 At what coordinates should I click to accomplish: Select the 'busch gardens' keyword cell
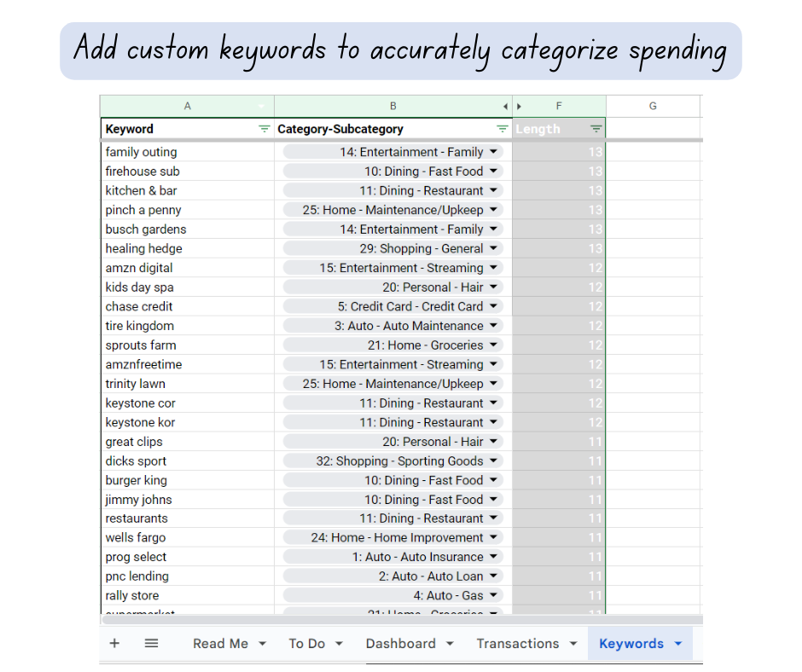(187, 229)
